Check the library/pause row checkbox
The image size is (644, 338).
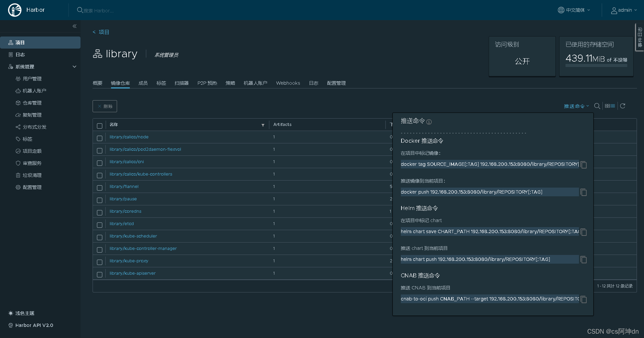[100, 200]
